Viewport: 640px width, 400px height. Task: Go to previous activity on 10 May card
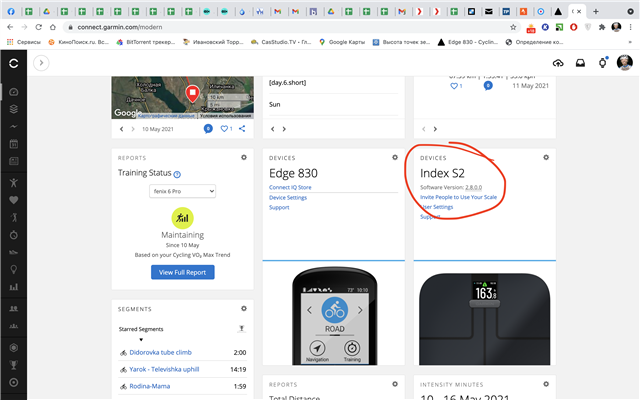pos(121,129)
